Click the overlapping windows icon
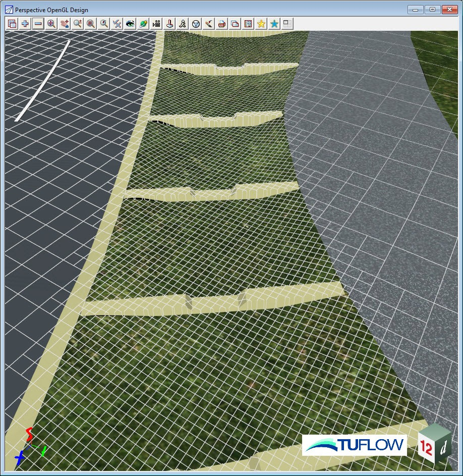 click(x=235, y=24)
